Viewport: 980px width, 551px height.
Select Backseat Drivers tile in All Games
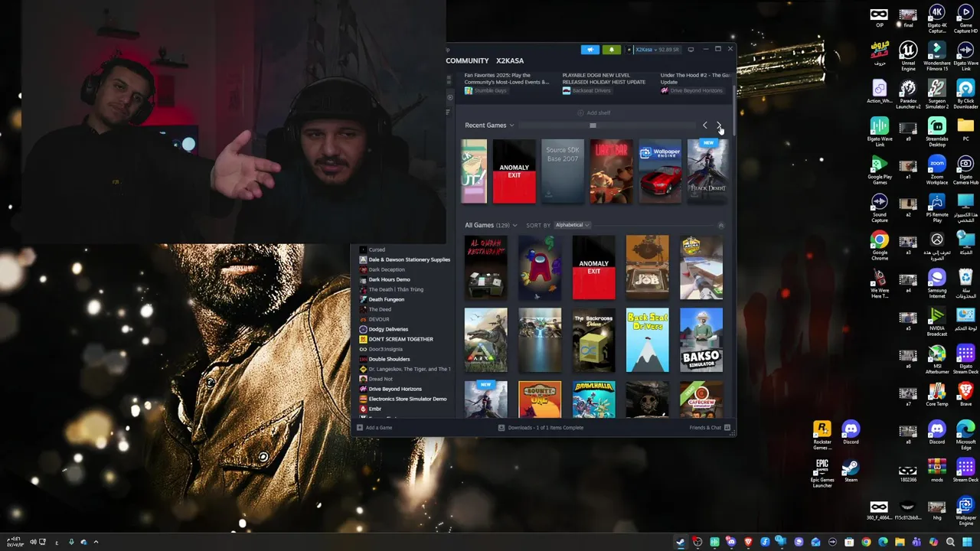point(647,341)
